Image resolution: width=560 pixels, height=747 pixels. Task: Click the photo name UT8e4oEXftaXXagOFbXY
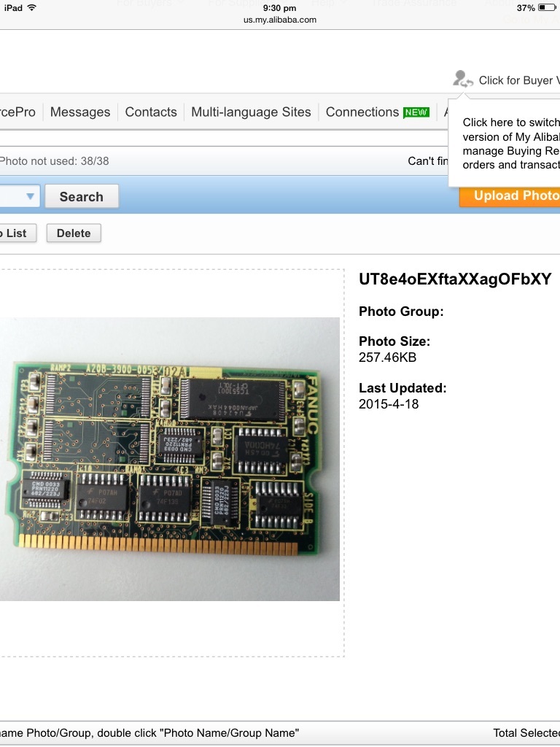click(455, 279)
